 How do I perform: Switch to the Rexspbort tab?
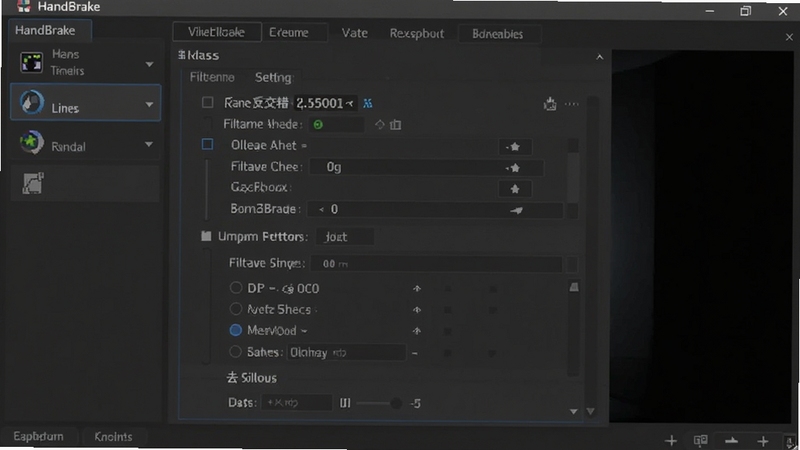416,34
